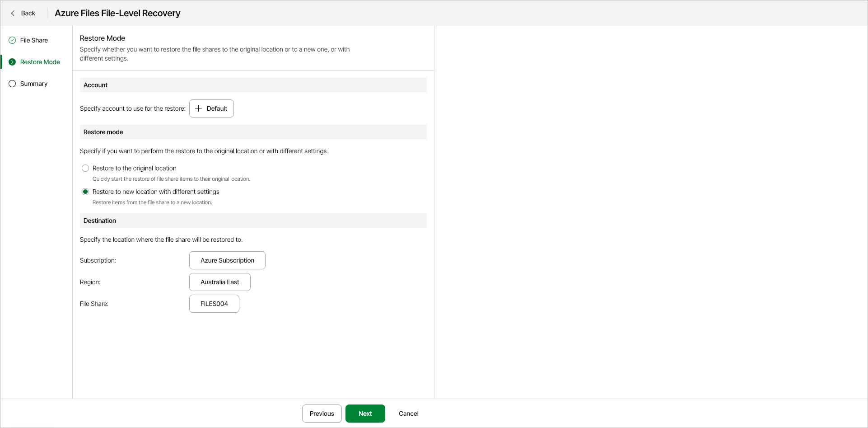Screen dimensions: 868x428
Task: Cancel the Azure Files recovery wizard
Action: point(408,414)
